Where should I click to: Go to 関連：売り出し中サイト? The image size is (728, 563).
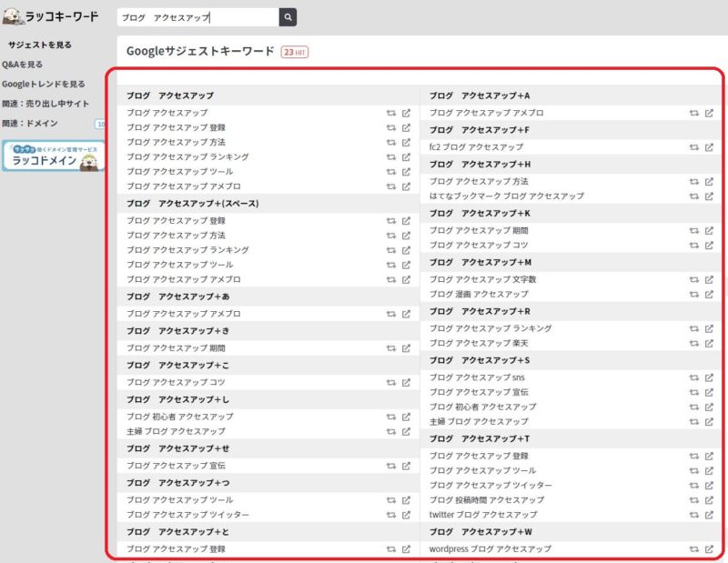click(45, 104)
